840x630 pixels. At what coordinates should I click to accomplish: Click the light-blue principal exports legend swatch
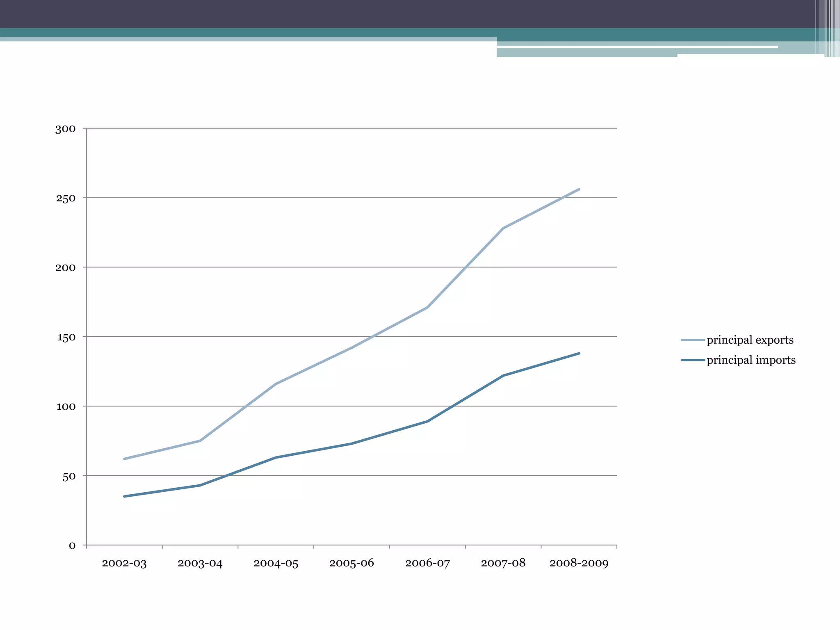pos(692,340)
